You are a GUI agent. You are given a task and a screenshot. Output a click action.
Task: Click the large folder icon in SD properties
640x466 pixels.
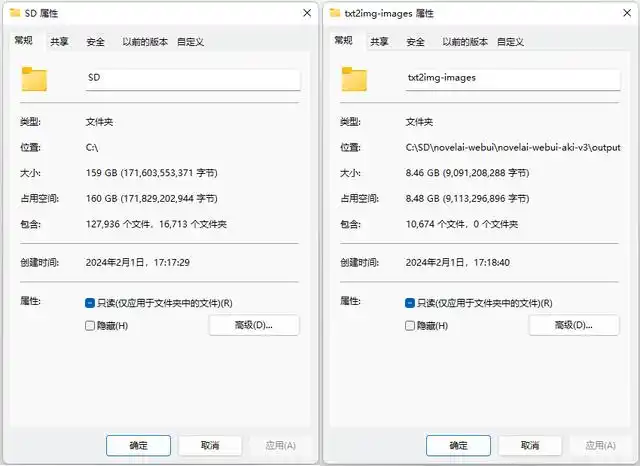(34, 79)
